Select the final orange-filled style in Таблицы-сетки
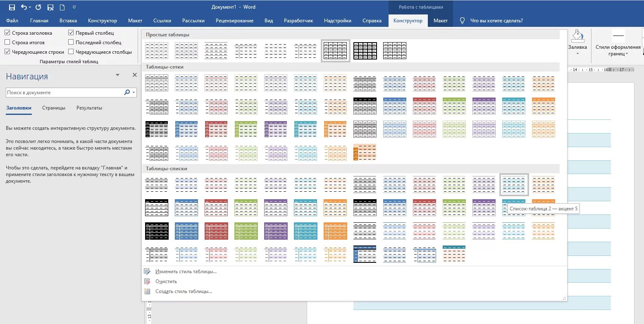This screenshot has width=644, height=324. point(365,152)
